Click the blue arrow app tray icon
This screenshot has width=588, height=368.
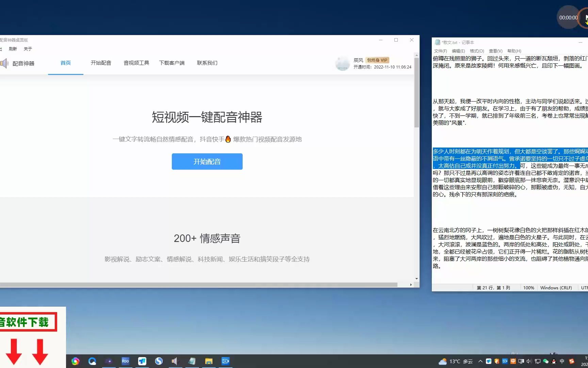pos(489,362)
